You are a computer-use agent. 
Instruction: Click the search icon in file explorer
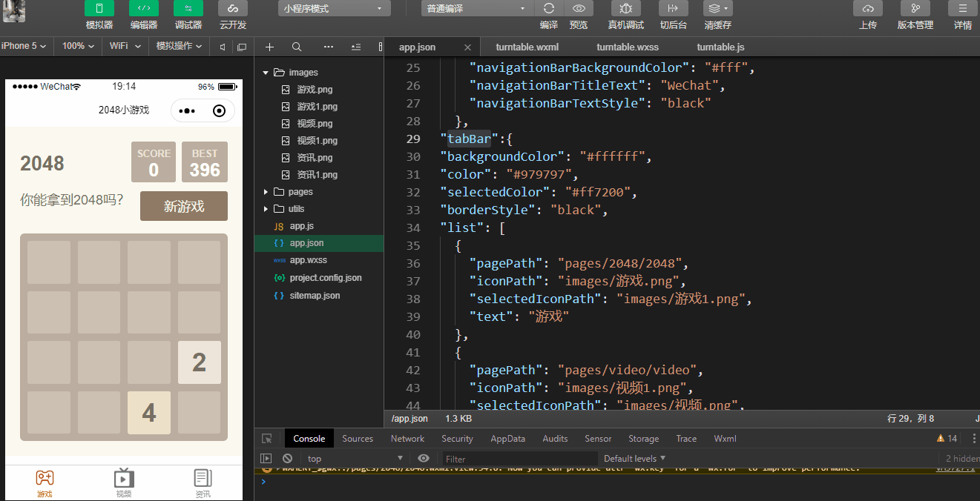(297, 47)
